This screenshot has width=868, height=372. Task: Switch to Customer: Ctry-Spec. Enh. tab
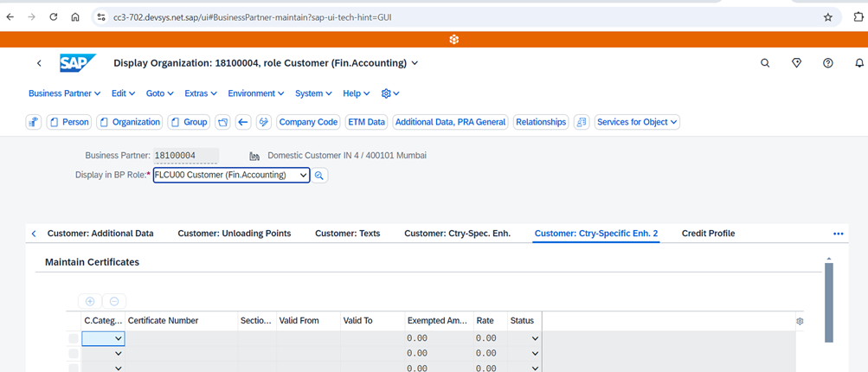(457, 234)
